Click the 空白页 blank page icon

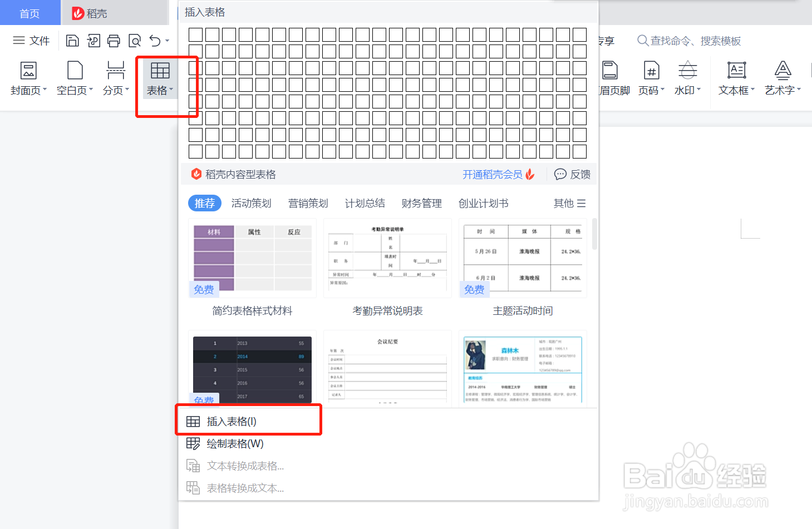click(75, 71)
